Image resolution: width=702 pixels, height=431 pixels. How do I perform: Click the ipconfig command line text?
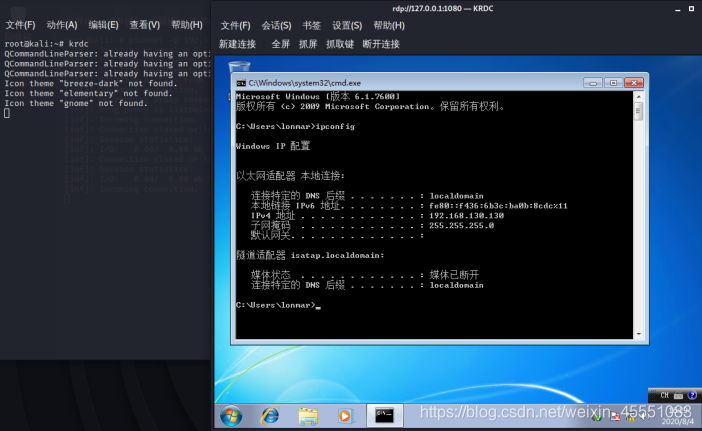[x=295, y=126]
